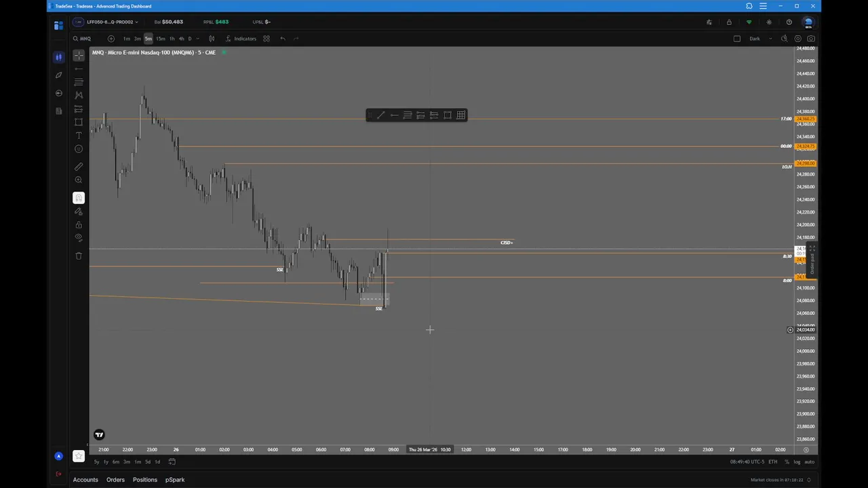Open the candlestick chart type menu

(212, 39)
